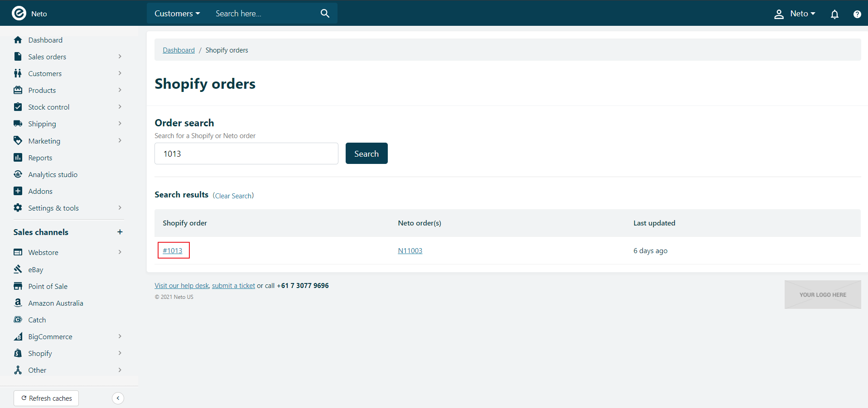Click the Reports chart icon
Image resolution: width=868 pixels, height=408 pixels.
(x=18, y=158)
